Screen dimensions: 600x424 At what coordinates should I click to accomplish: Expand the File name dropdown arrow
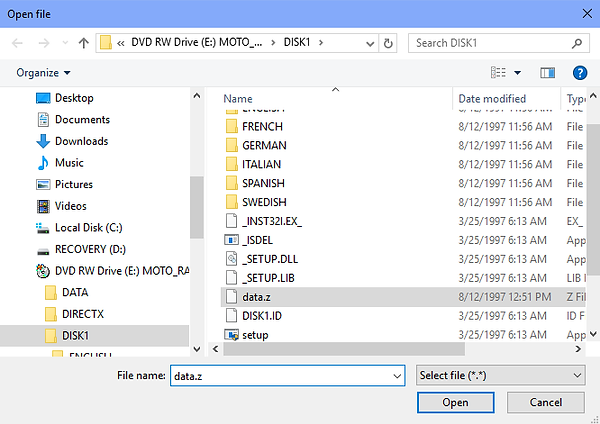tap(397, 376)
